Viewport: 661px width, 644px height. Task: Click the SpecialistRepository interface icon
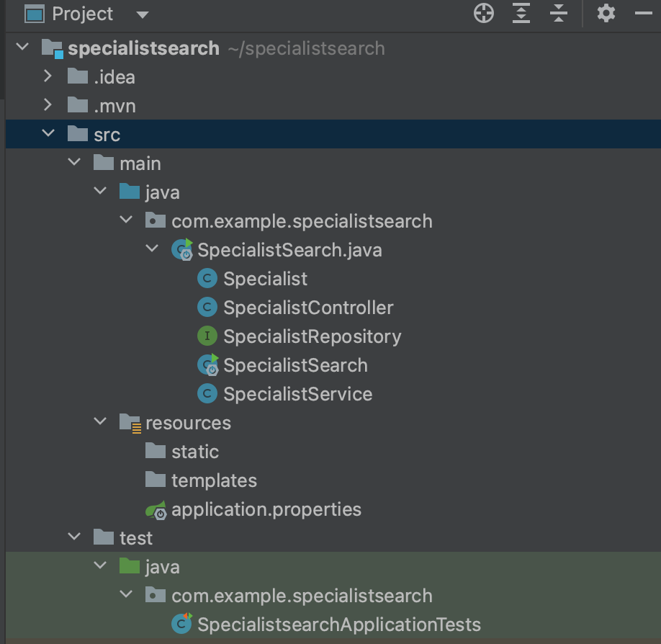[x=207, y=336]
